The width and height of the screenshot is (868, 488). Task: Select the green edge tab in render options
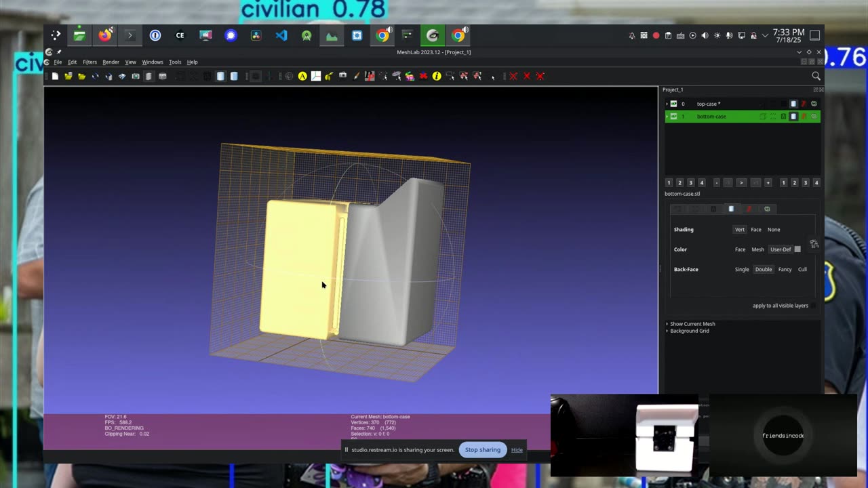(767, 209)
